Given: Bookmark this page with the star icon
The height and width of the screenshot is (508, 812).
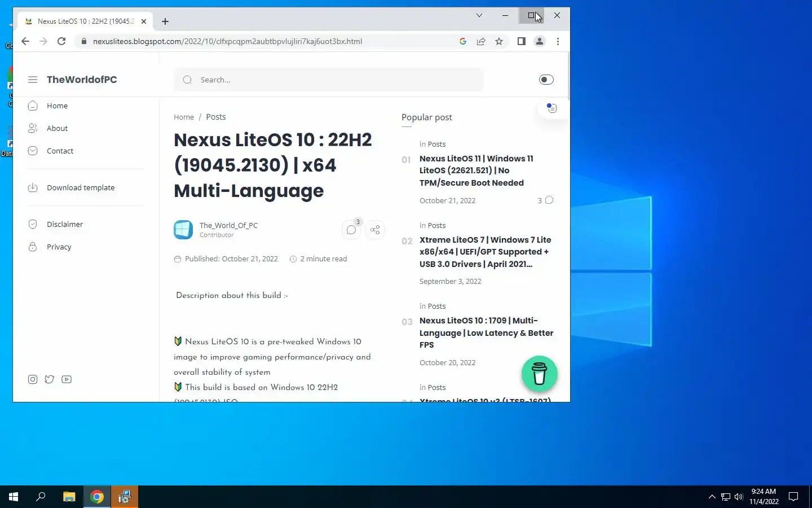Looking at the screenshot, I should coord(499,41).
